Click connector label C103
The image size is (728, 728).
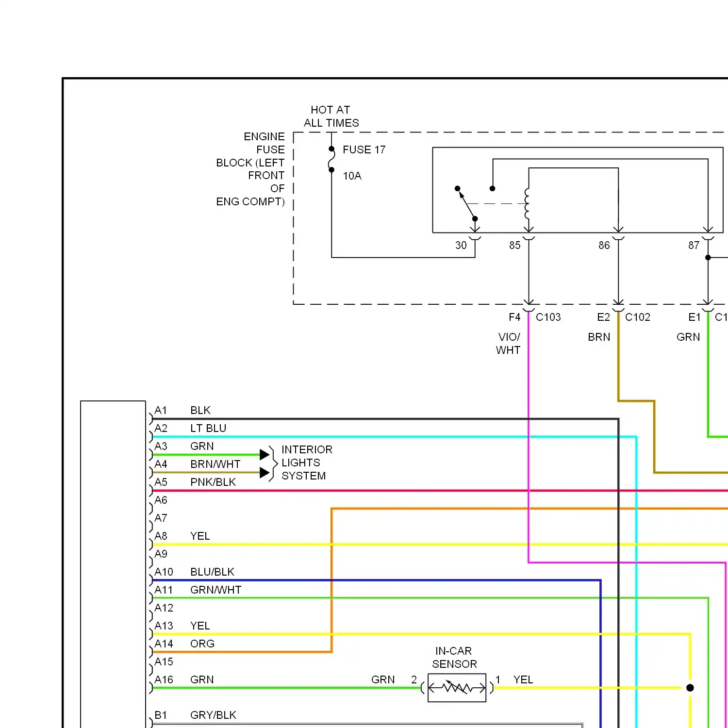548,317
